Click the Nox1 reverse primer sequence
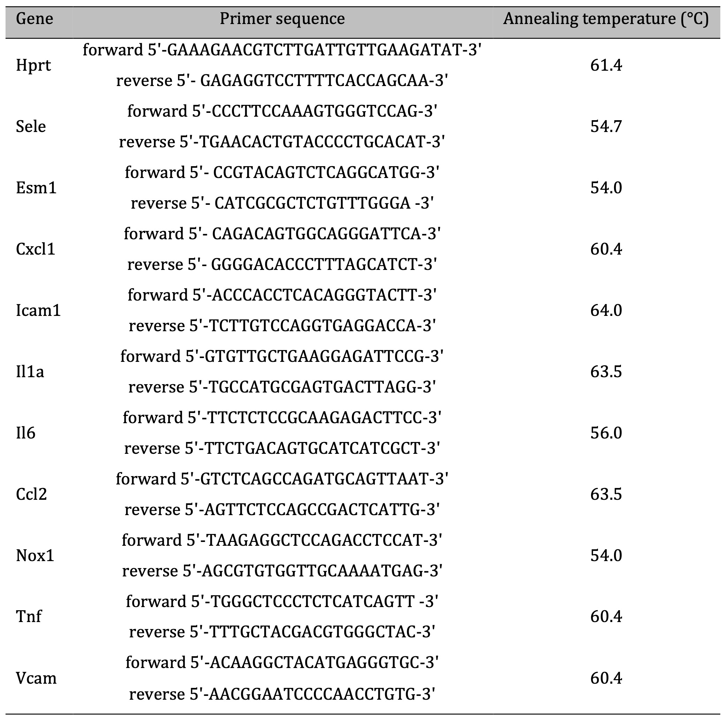The height and width of the screenshot is (722, 728). click(282, 571)
